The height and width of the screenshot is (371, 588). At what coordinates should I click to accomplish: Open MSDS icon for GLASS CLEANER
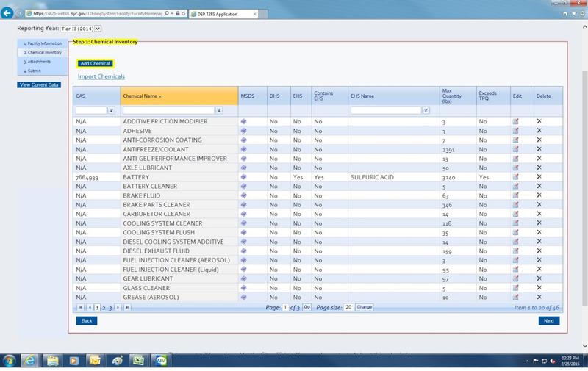244,288
